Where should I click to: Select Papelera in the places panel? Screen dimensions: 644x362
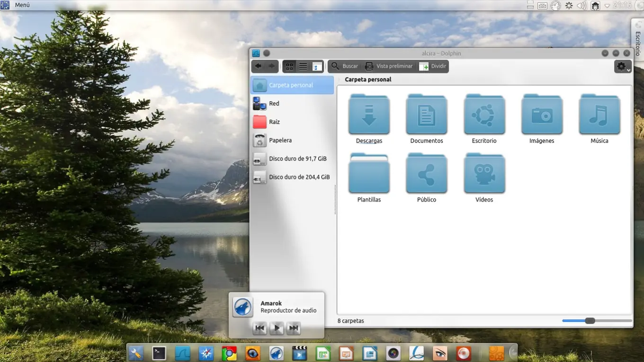click(x=280, y=141)
